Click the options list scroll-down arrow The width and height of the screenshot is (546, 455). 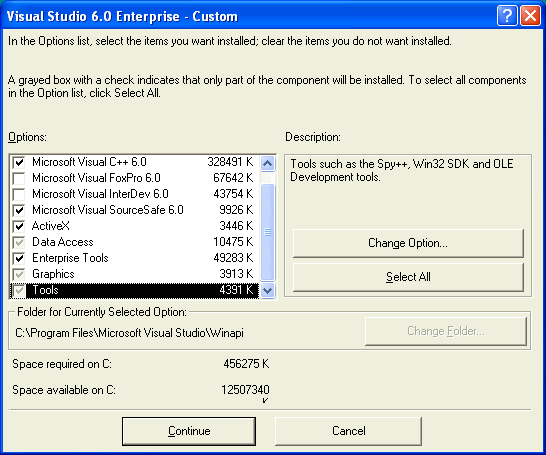(267, 290)
